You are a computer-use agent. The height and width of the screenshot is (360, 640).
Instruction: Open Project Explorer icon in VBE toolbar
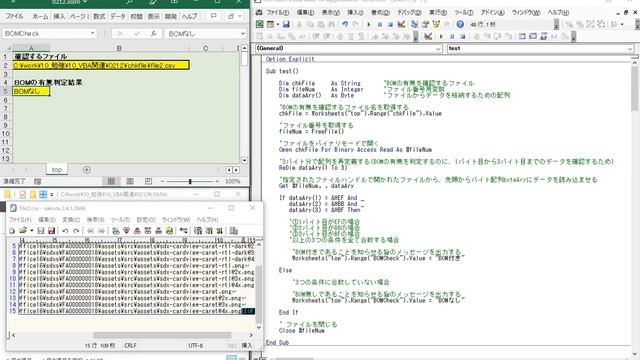tap(414, 24)
